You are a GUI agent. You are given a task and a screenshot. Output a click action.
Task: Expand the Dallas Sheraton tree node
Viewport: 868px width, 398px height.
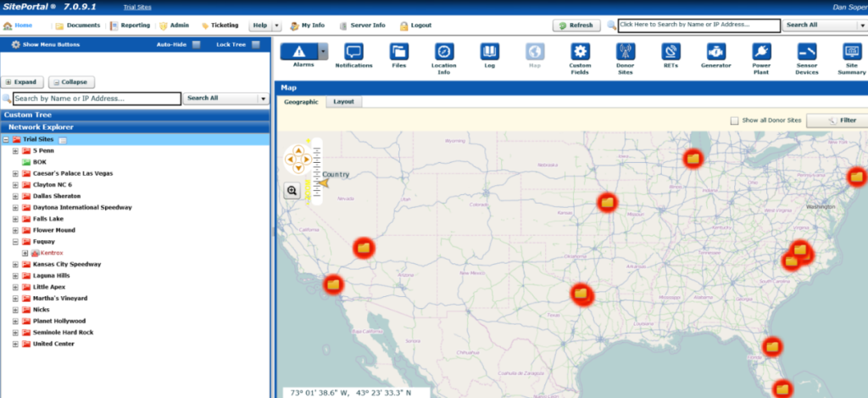pos(15,196)
